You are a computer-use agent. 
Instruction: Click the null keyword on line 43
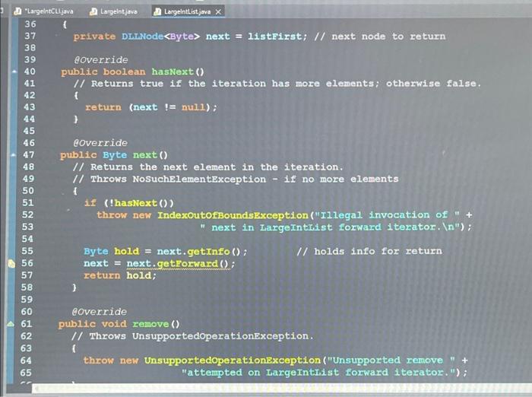(x=193, y=108)
